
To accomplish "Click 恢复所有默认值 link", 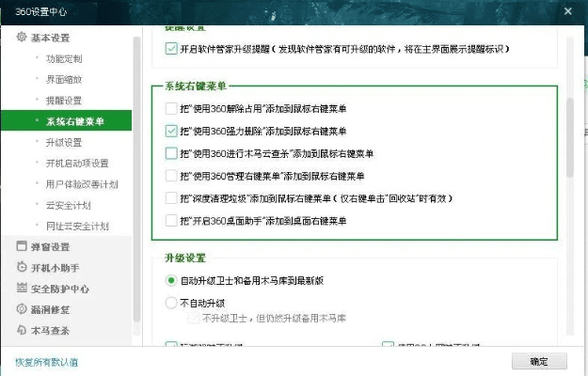I will tap(46, 362).
